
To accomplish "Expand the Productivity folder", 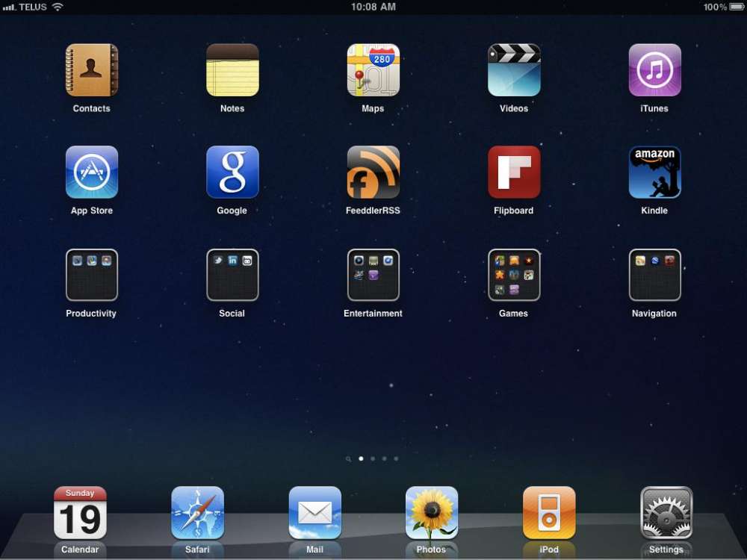I will [x=91, y=276].
